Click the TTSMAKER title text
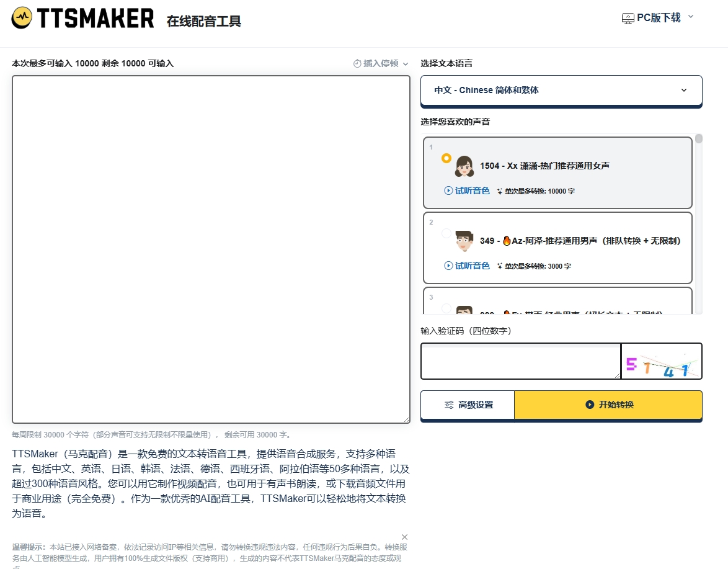 tap(95, 19)
